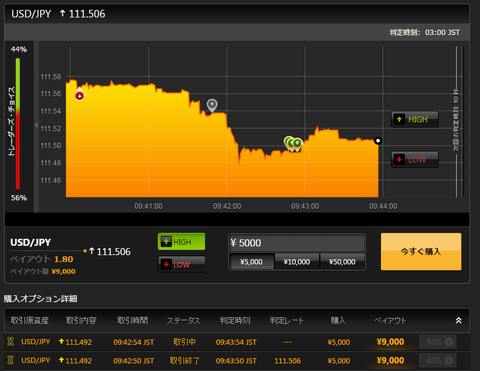
Task: Click the 56% figure below the sentiment bar
Action: tap(19, 198)
